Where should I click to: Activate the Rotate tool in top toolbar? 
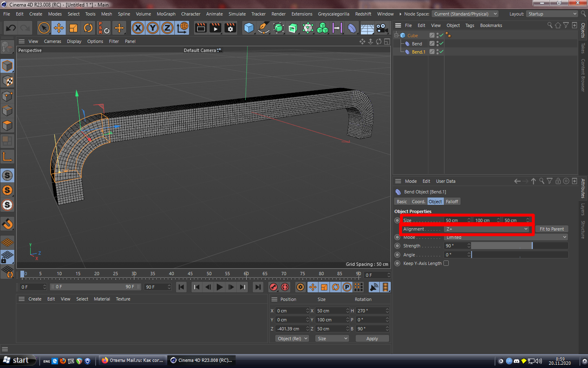click(x=88, y=28)
